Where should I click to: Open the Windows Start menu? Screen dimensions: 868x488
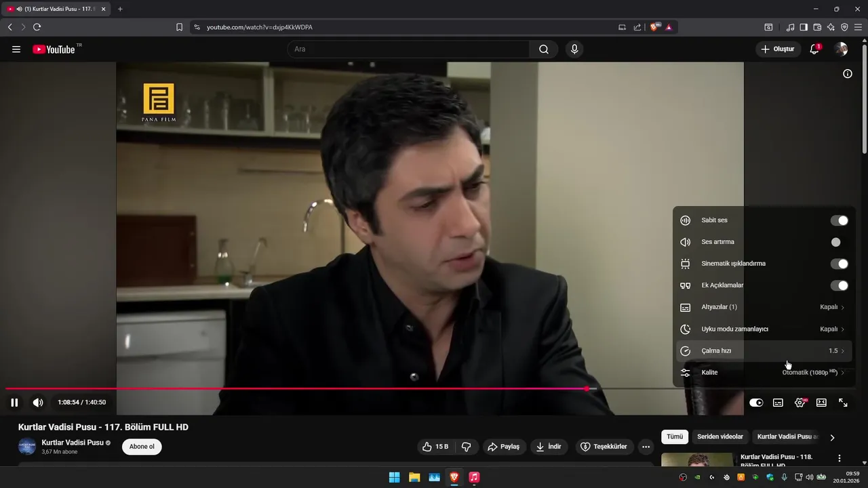pos(394,477)
